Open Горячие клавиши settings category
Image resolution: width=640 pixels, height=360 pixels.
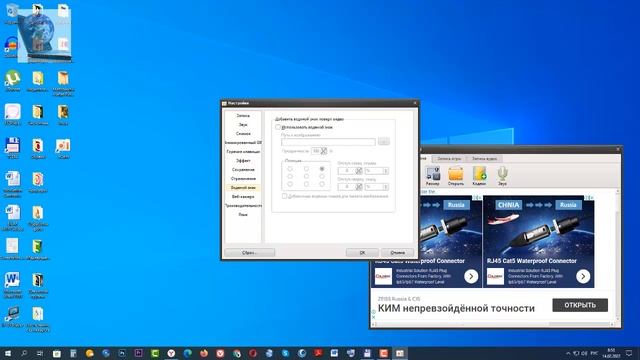coord(243,151)
